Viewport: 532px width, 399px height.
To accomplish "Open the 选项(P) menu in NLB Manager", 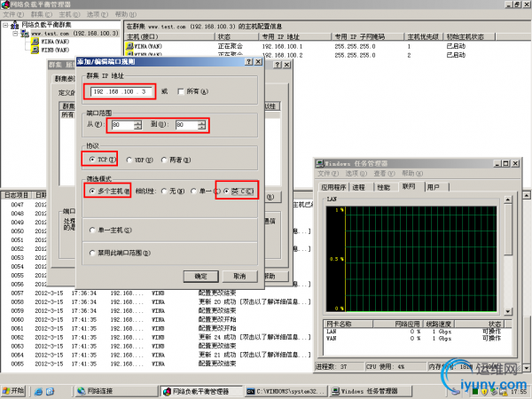I will (x=98, y=14).
